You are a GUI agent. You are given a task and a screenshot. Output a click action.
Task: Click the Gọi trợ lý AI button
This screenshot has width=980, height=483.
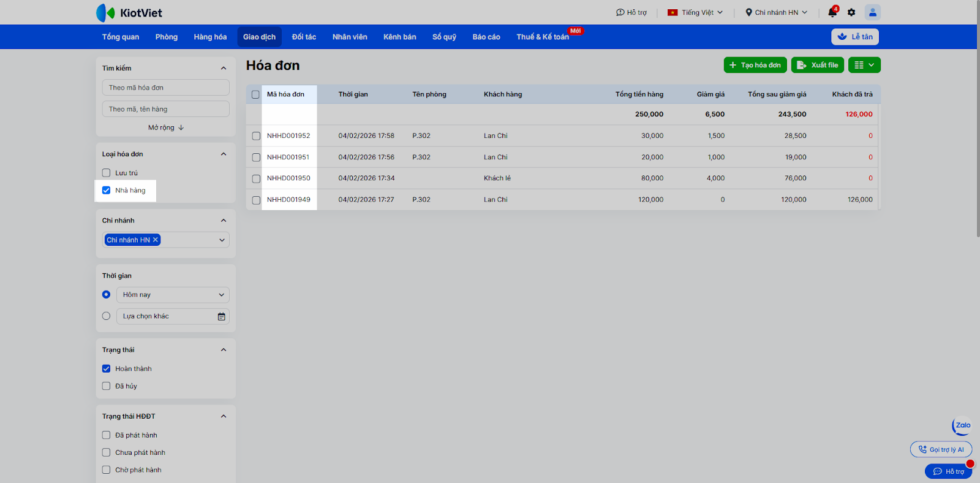[x=941, y=449]
